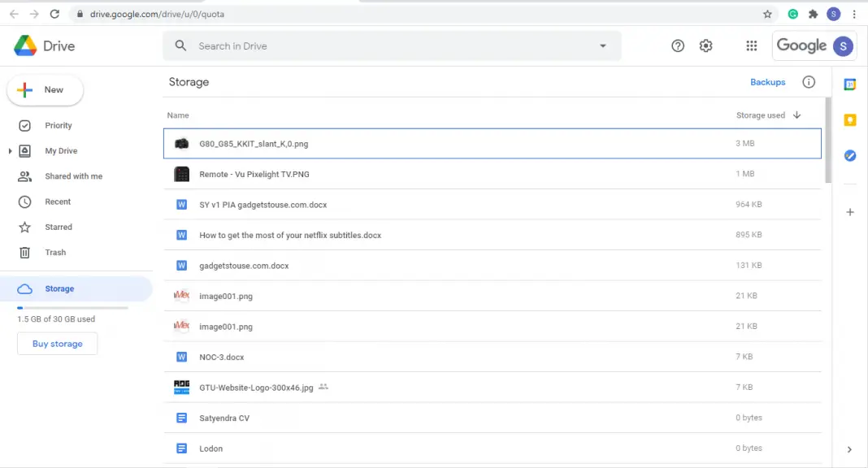Open the Starred section

tap(59, 227)
